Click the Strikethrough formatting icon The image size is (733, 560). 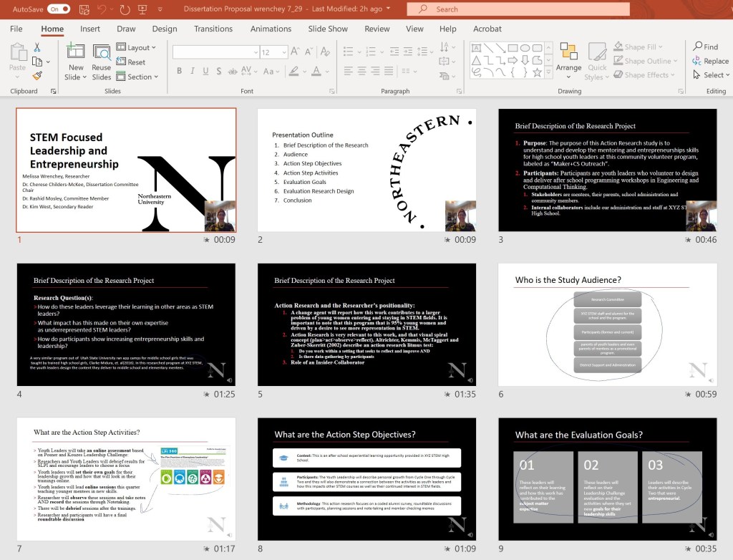(232, 72)
